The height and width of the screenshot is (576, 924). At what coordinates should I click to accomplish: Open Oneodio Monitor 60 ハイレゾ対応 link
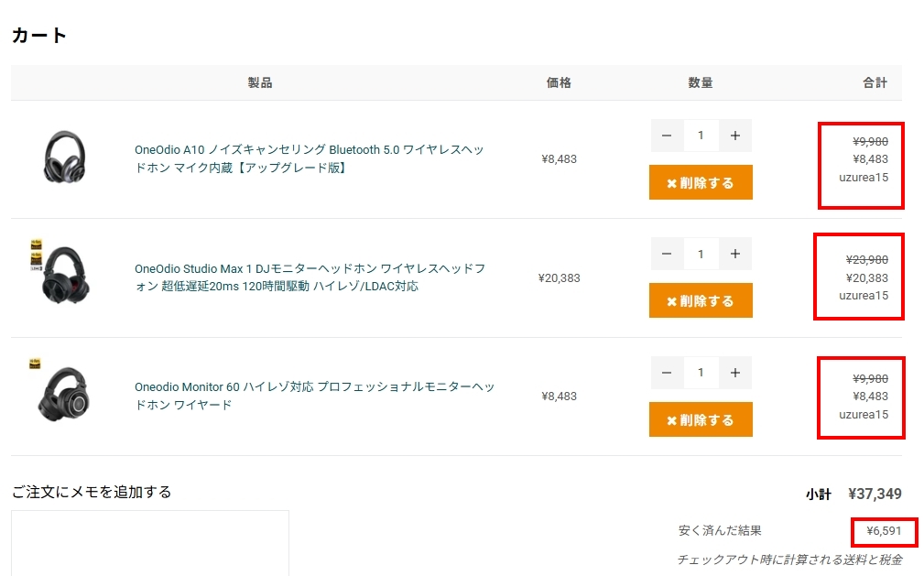point(315,396)
